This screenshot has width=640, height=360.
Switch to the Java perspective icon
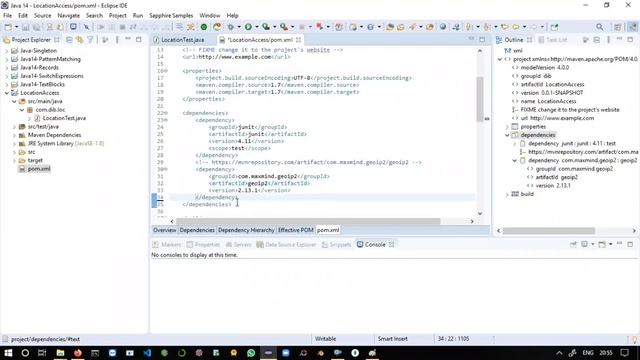coord(632,27)
